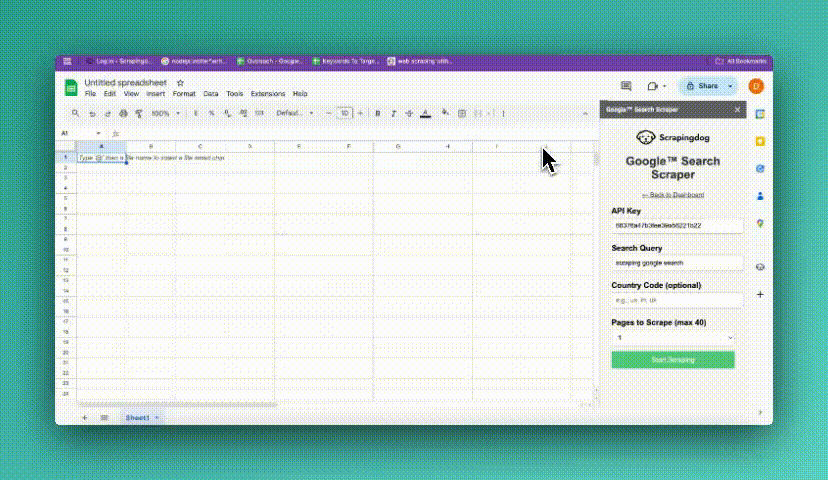Image resolution: width=828 pixels, height=480 pixels.
Task: Click the Share button
Action: click(702, 86)
